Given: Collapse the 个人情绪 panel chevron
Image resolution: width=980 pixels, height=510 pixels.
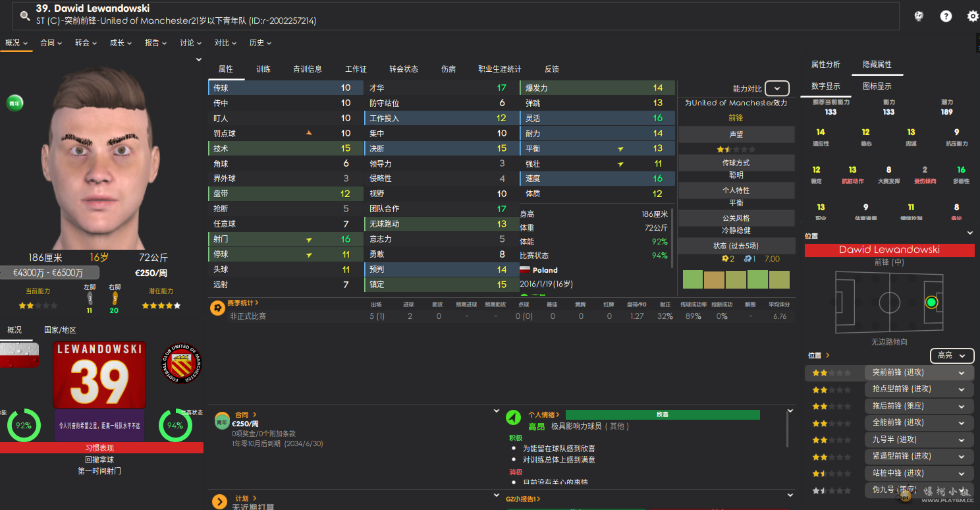Looking at the screenshot, I should pyautogui.click(x=790, y=411).
